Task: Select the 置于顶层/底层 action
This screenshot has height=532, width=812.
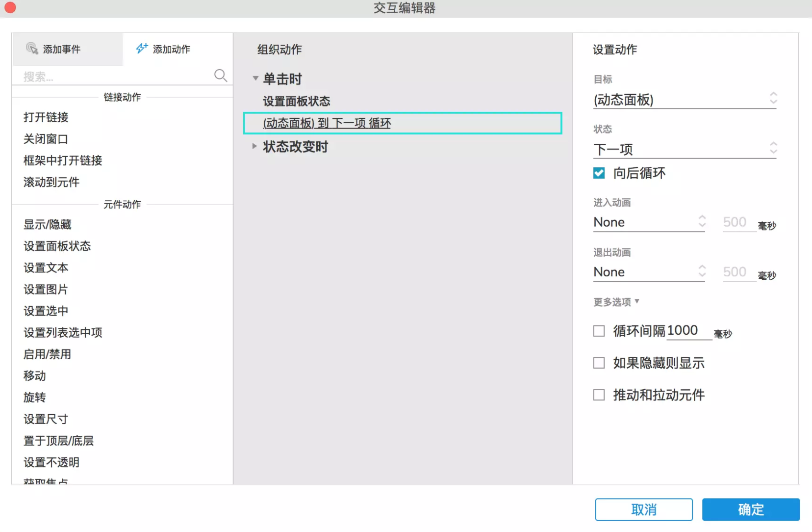Action: click(x=59, y=441)
